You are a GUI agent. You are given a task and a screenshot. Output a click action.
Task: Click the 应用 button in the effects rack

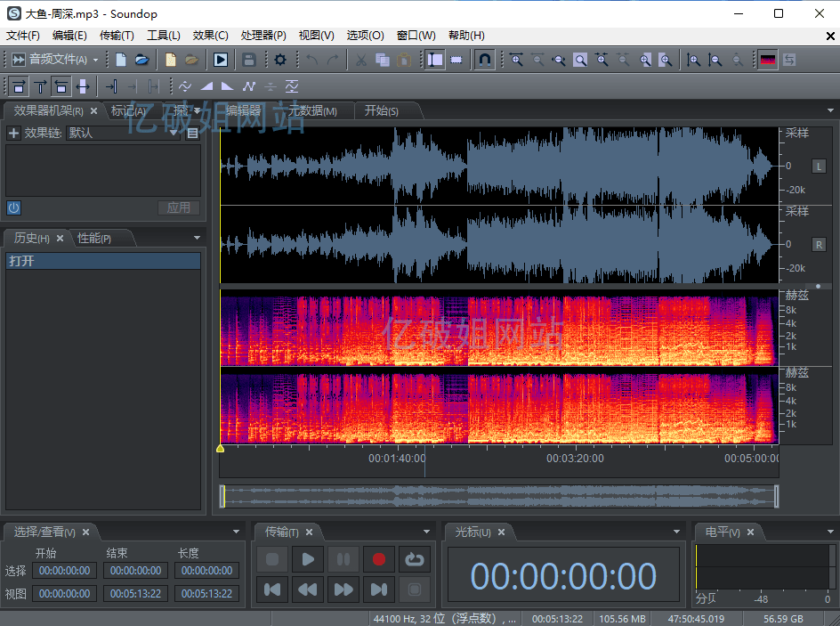[x=178, y=207]
